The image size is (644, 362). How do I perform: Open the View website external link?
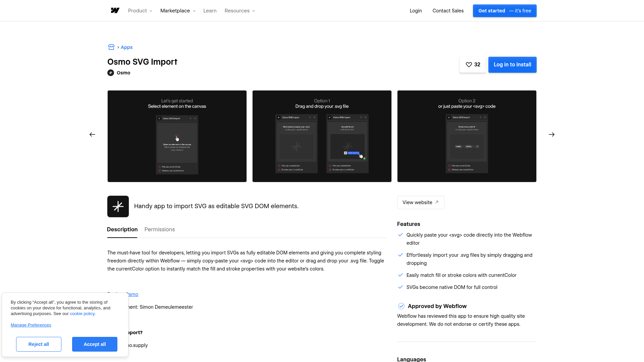tap(421, 202)
